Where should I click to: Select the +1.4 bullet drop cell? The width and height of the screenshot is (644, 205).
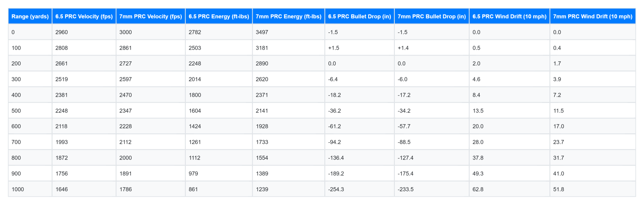click(x=432, y=48)
